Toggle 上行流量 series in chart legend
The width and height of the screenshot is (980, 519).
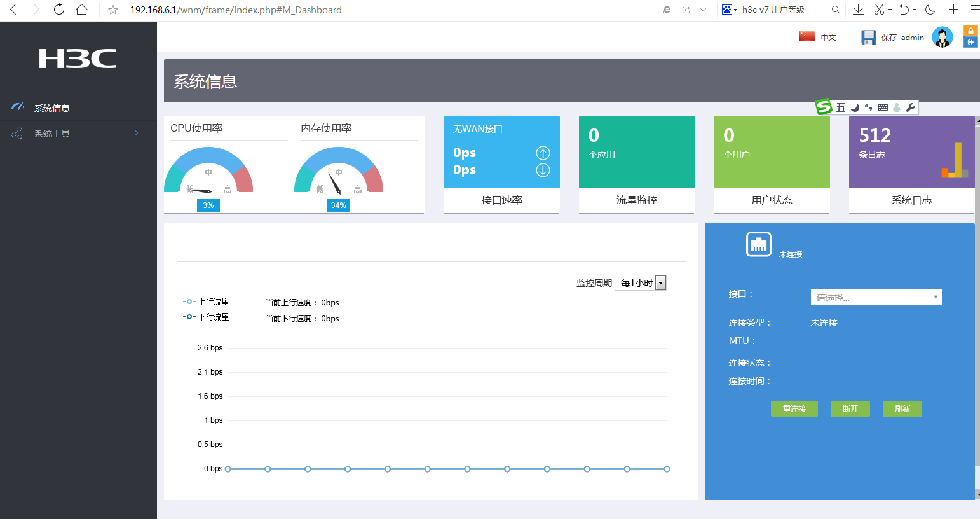[x=206, y=301]
